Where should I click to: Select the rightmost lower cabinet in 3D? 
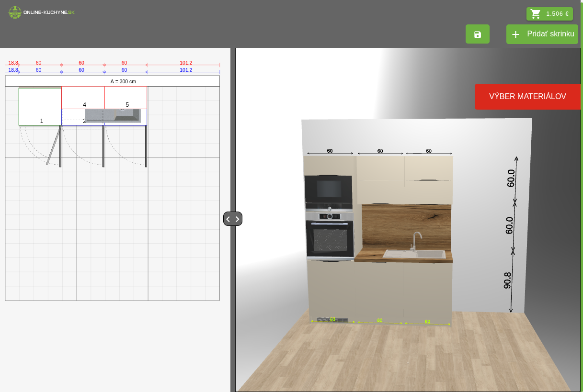427,292
